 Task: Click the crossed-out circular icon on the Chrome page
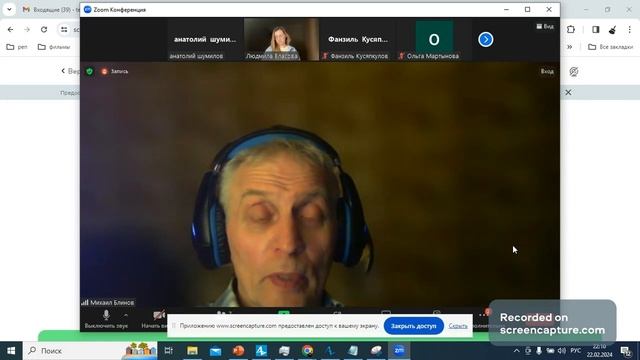pyautogui.click(x=574, y=72)
